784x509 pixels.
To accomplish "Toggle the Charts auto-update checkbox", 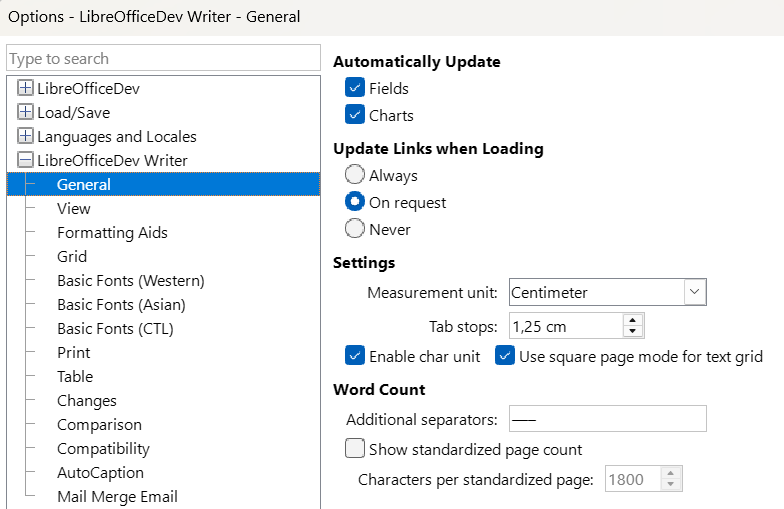I will 355,115.
